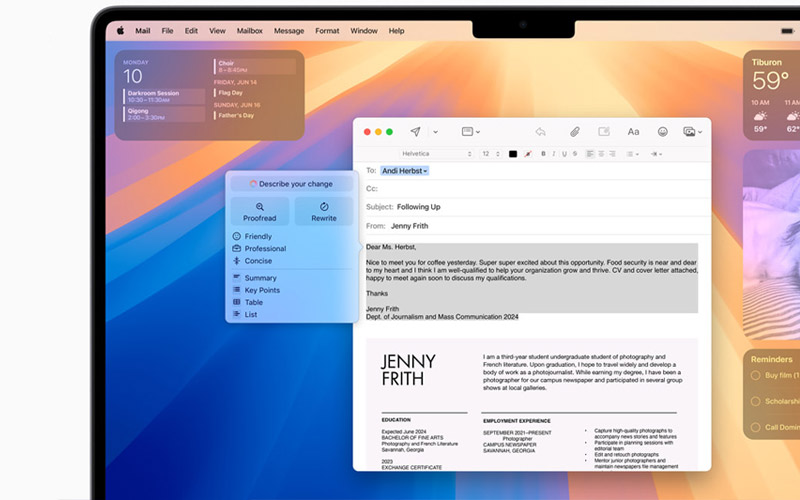Click the reply arrow icon in toolbar

(x=540, y=132)
